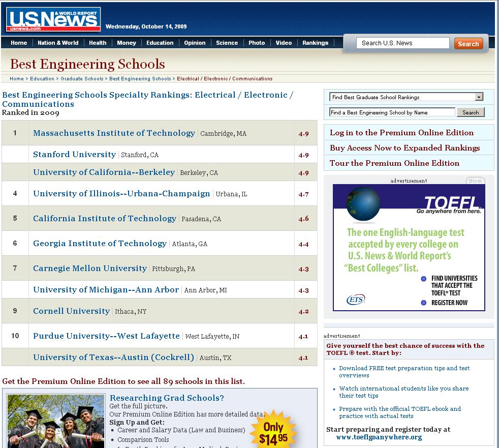The width and height of the screenshot is (499, 448).
Task: Click the 4.9 score for Massachusetts Institute of Technology
Action: point(303,134)
